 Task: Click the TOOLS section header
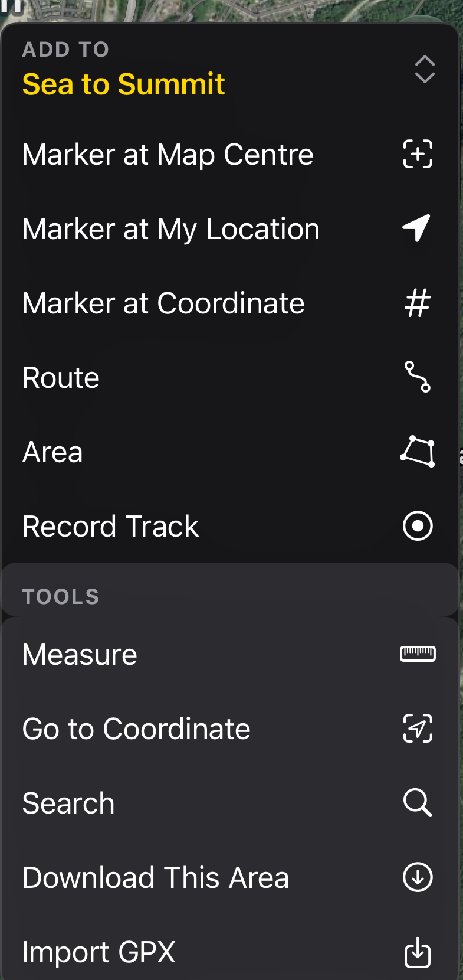pos(61,596)
